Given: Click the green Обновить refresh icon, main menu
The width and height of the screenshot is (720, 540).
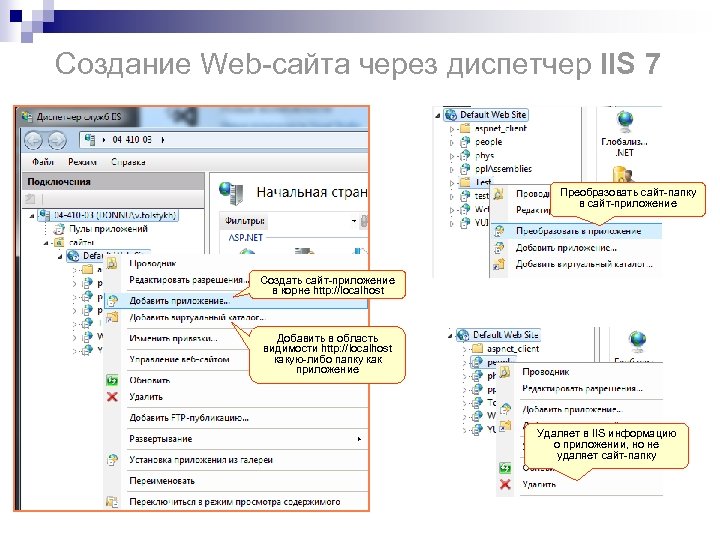Looking at the screenshot, I should 112,380.
